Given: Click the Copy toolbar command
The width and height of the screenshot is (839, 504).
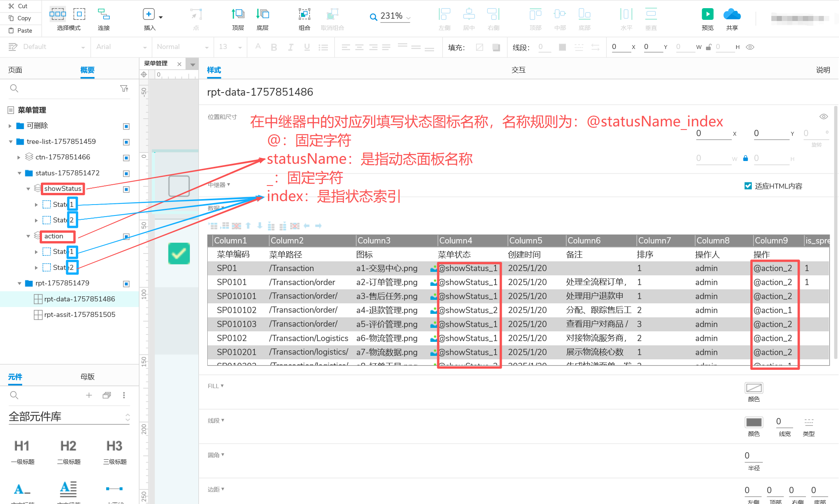Looking at the screenshot, I should point(20,18).
